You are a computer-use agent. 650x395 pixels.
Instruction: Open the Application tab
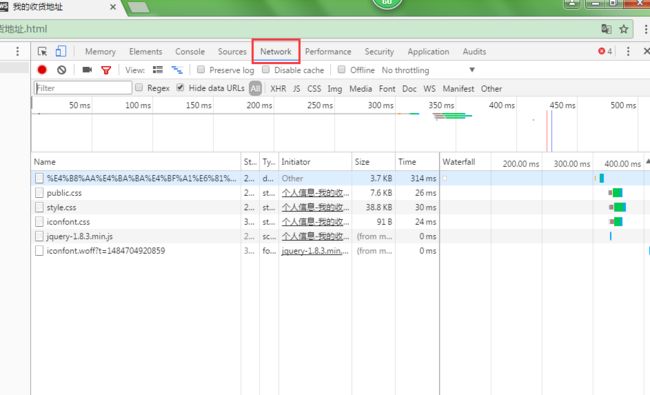tap(428, 52)
